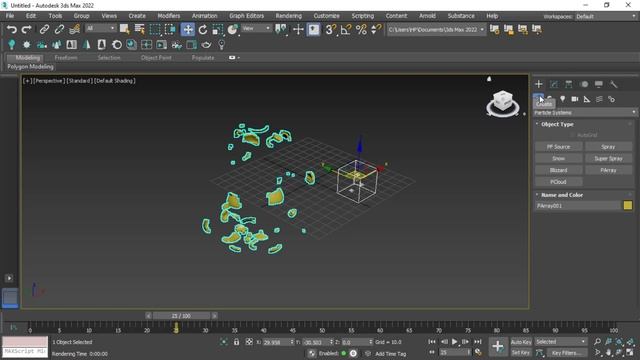Open the Scripting menu
Viewport: 640px width, 360px height.
(362, 16)
